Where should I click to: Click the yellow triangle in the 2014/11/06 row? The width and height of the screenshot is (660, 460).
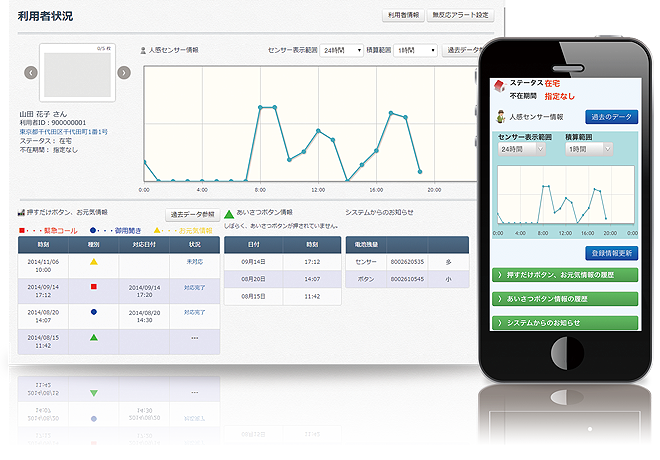(x=94, y=262)
